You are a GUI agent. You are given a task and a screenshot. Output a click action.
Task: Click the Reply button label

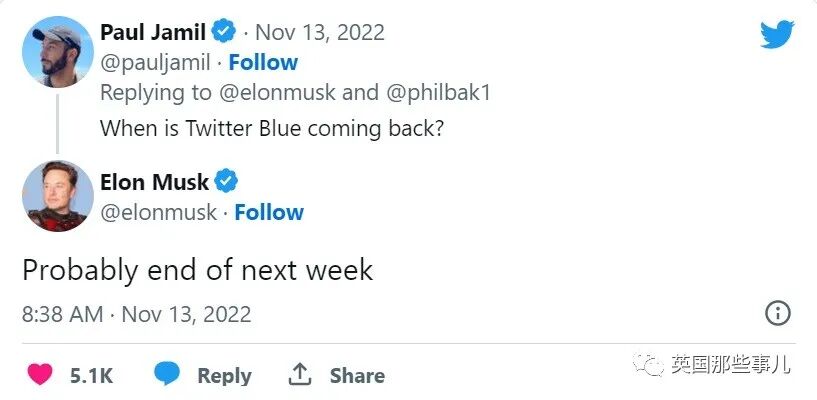[224, 376]
